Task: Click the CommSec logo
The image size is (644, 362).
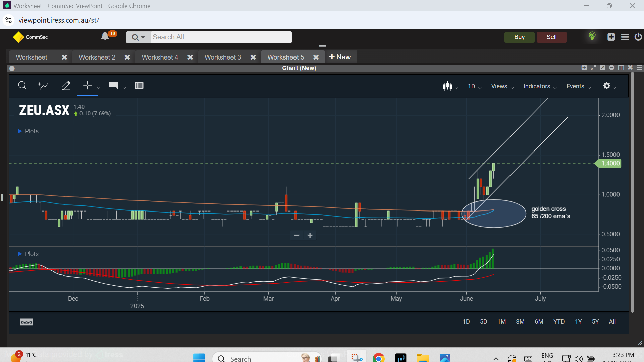Action: tap(30, 37)
